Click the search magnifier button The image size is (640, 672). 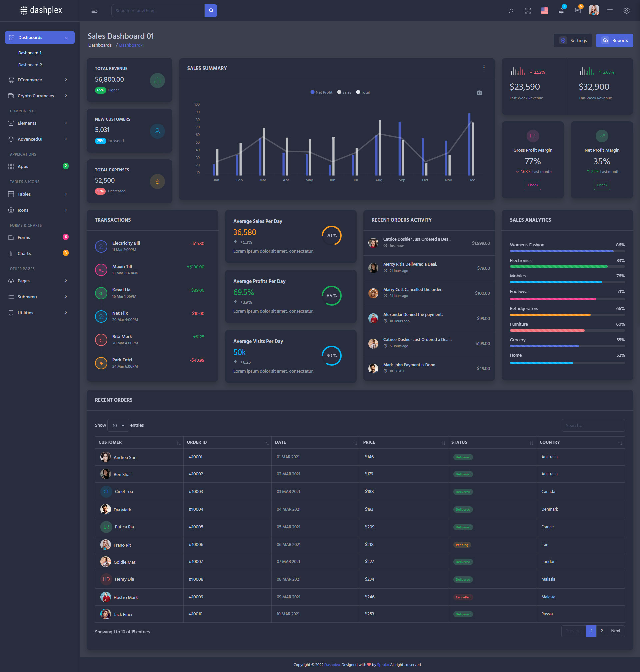pyautogui.click(x=211, y=11)
